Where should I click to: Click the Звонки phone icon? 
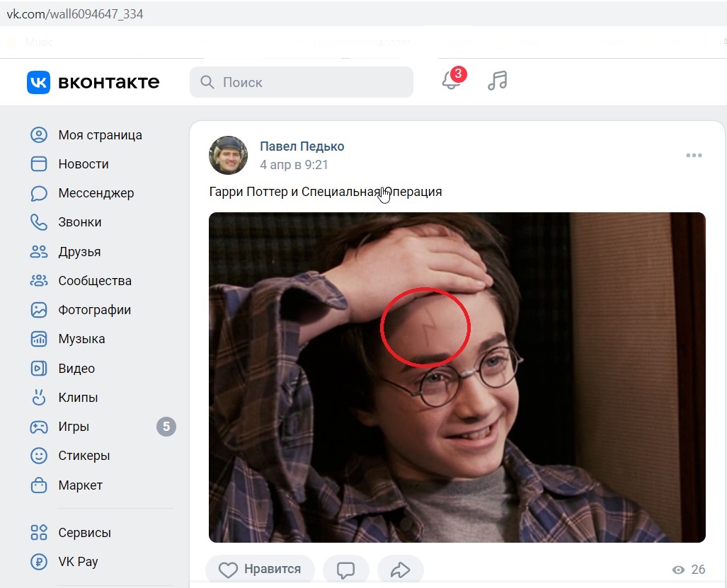tap(39, 222)
